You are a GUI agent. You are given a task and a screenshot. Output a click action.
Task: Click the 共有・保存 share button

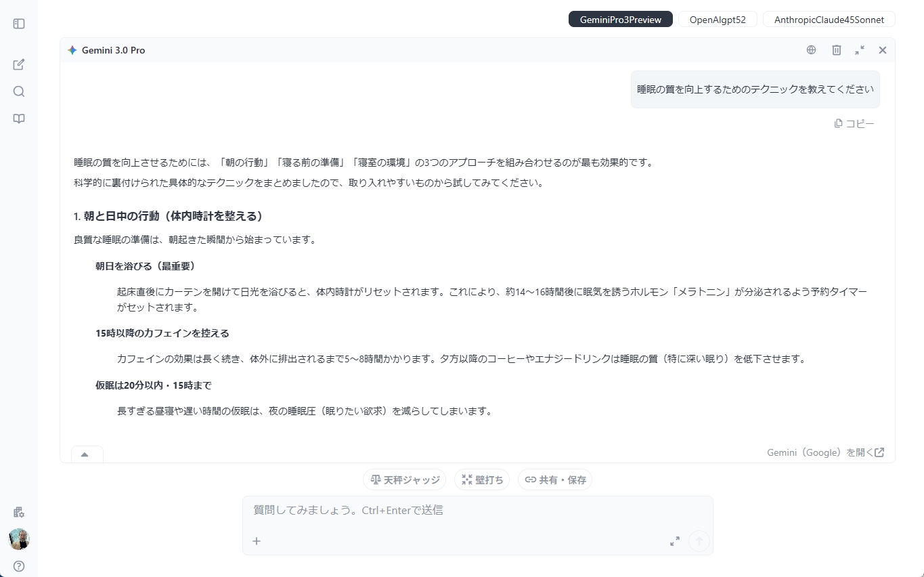click(555, 479)
